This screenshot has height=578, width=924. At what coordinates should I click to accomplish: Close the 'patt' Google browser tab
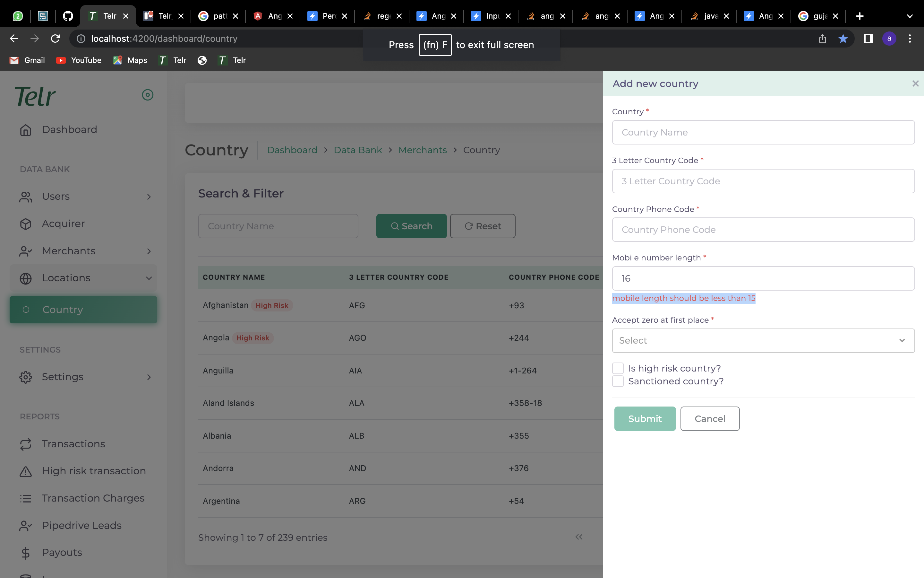(x=235, y=16)
